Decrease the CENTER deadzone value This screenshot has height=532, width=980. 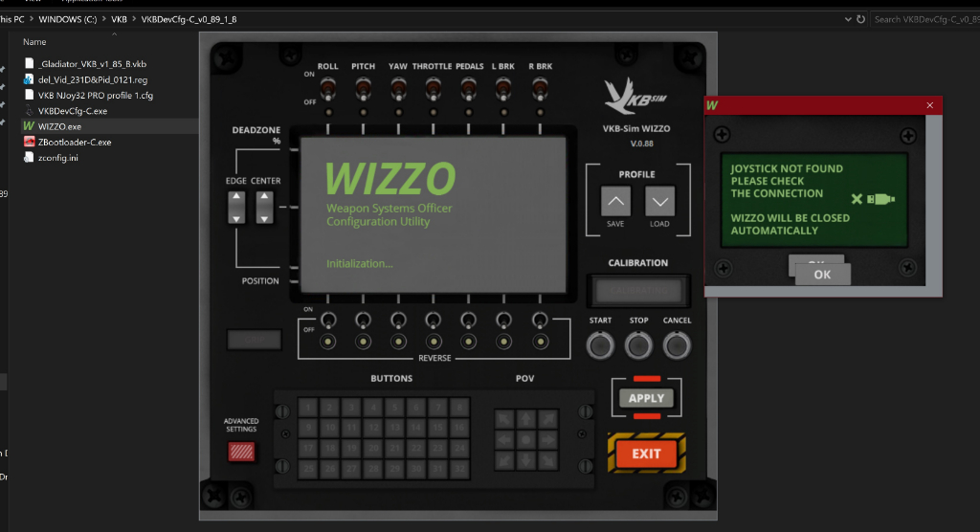pos(264,218)
